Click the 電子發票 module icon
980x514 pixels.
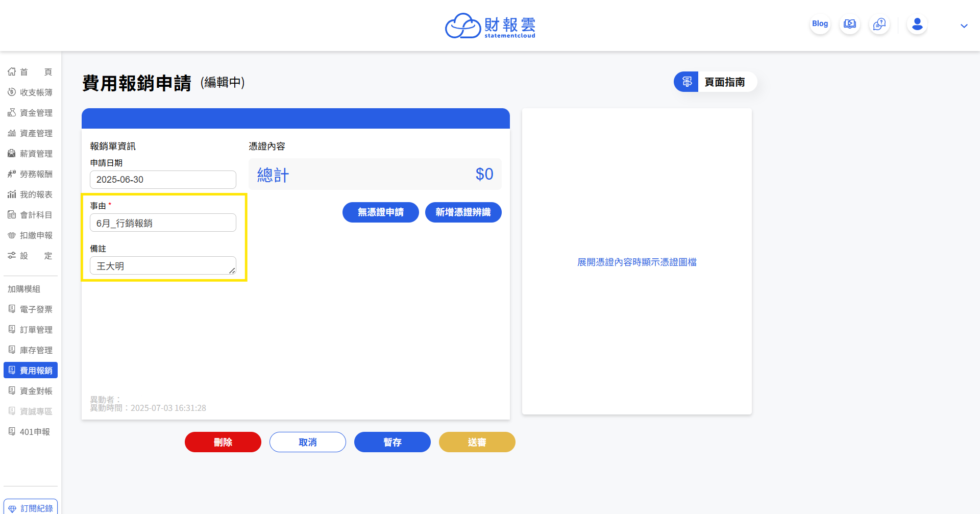coord(12,309)
